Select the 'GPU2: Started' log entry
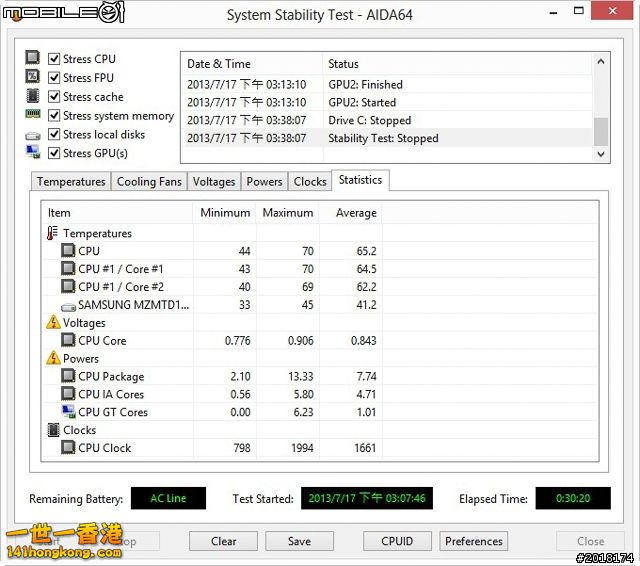 tap(387, 102)
